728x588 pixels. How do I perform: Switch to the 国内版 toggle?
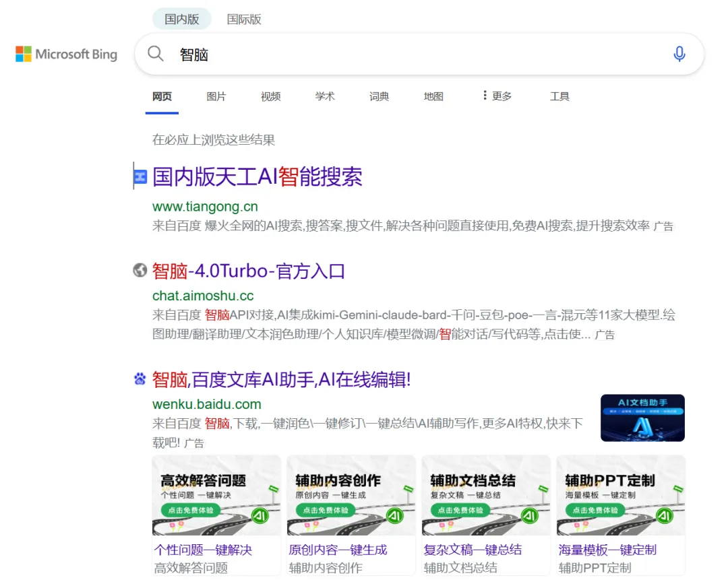click(182, 19)
